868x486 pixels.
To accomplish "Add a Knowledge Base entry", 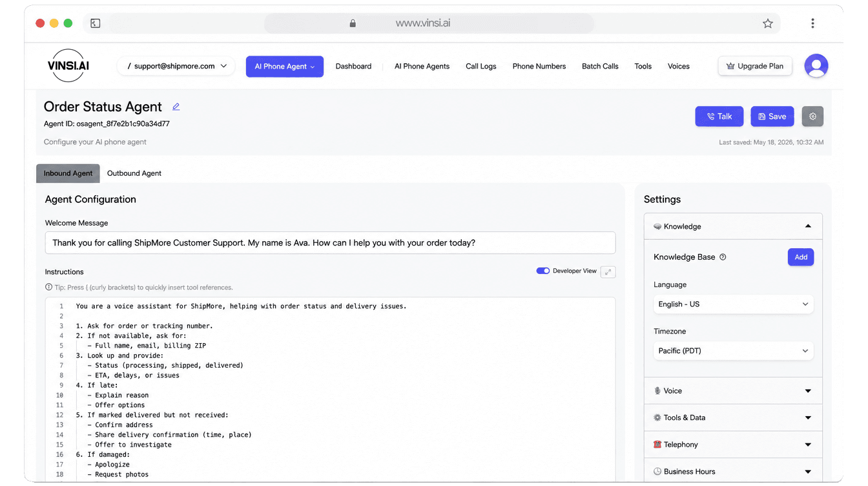I will [x=801, y=257].
